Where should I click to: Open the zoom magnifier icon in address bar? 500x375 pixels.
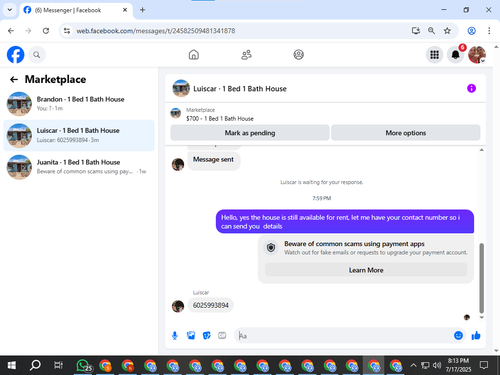[x=431, y=31]
